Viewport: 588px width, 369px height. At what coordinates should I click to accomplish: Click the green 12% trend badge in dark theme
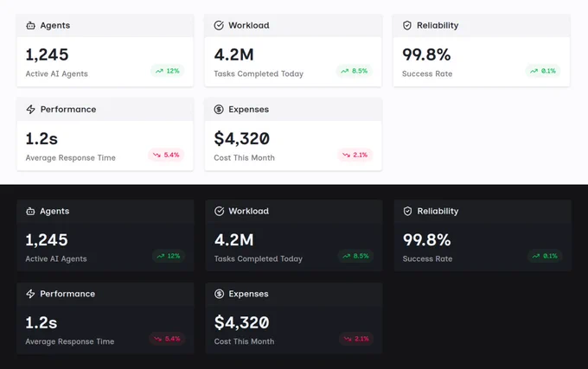point(169,257)
